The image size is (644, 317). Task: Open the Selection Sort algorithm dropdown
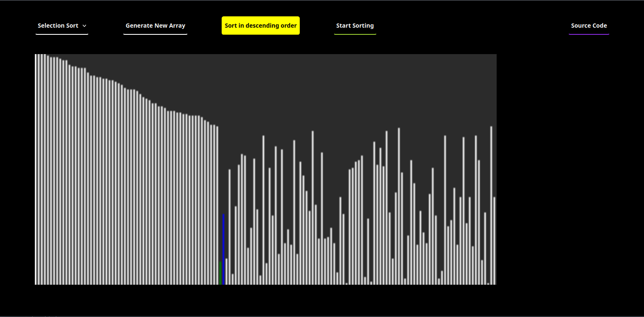(62, 26)
